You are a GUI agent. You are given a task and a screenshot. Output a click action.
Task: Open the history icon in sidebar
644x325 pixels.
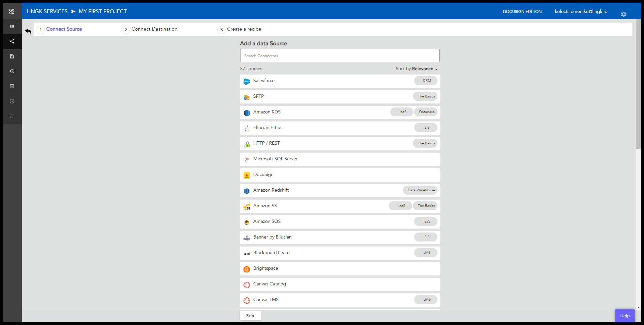(x=12, y=71)
